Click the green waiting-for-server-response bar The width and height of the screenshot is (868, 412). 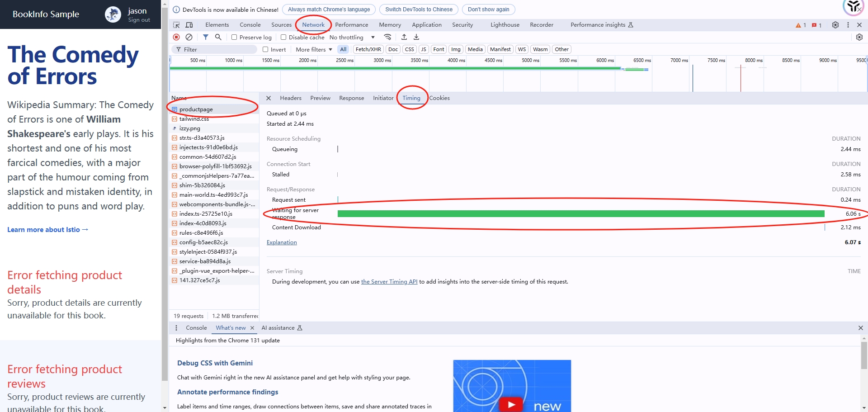[581, 214]
